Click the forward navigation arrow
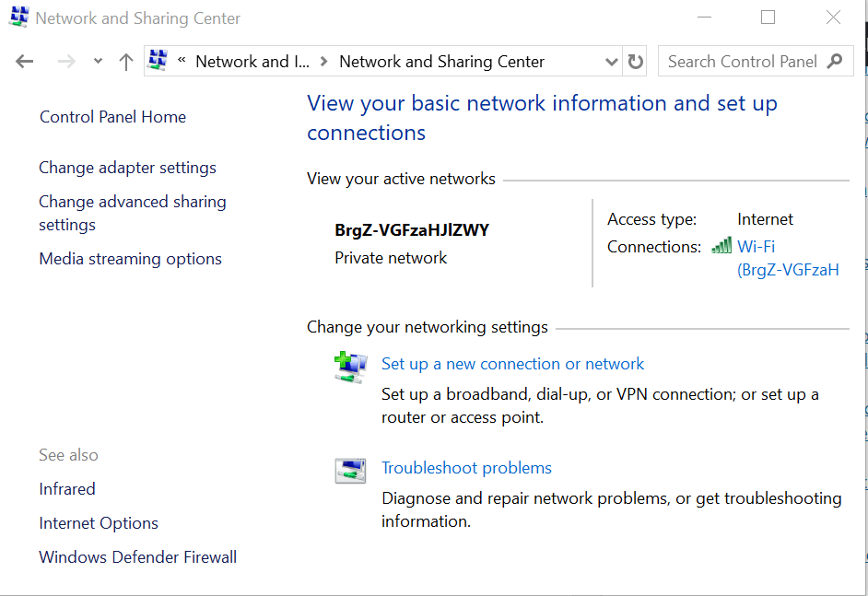 click(65, 62)
